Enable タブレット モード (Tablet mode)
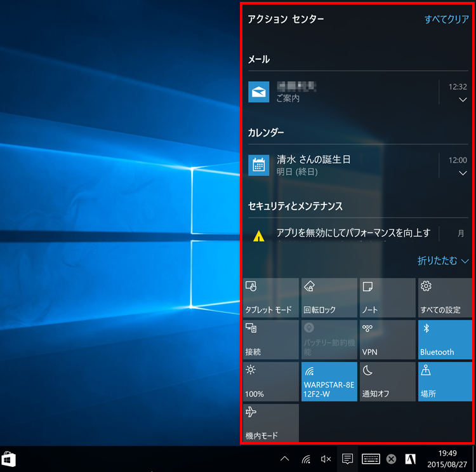 [270, 297]
